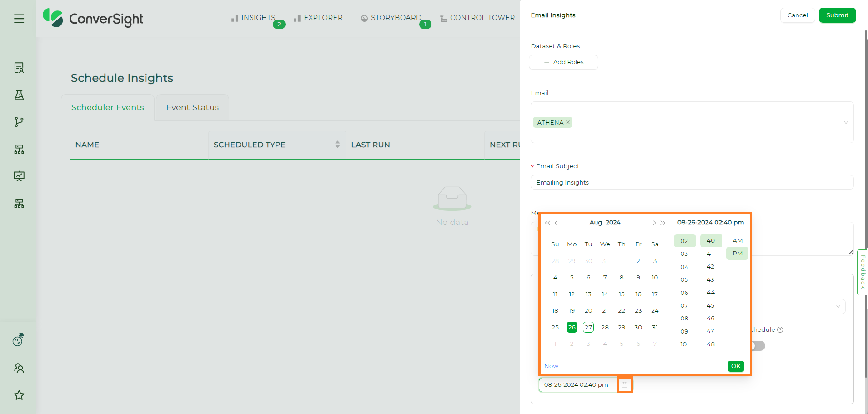Viewport: 868px width, 414px height.
Task: Click the Schedule help question icon
Action: 780,330
